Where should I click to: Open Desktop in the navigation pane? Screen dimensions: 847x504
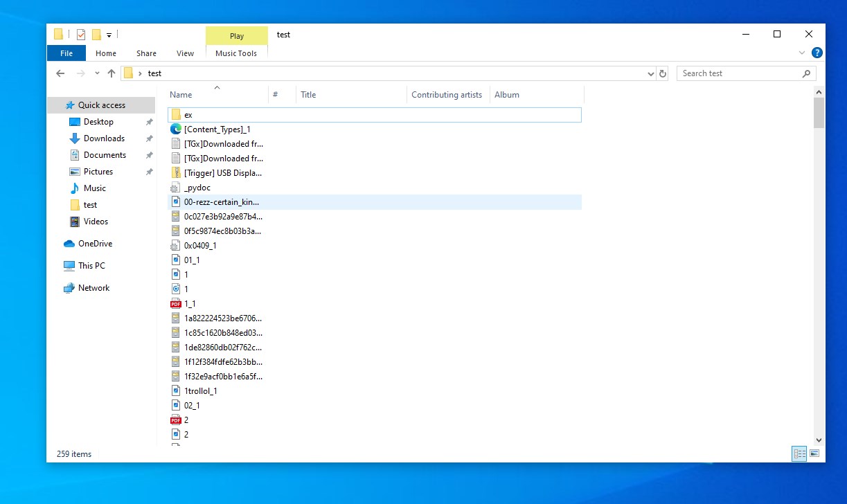click(98, 122)
